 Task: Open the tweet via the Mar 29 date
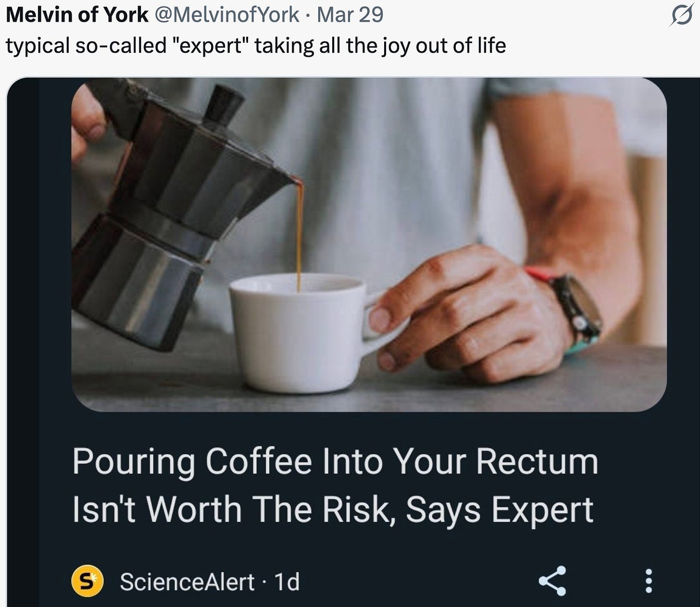tap(350, 15)
